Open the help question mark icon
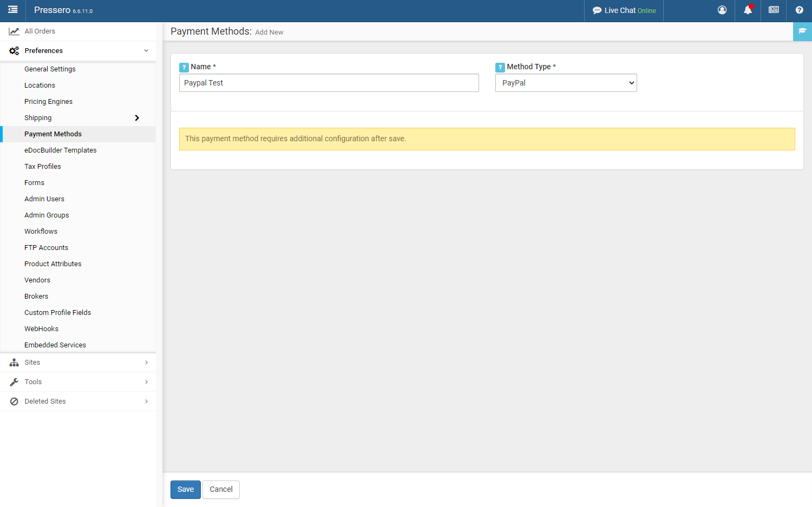The width and height of the screenshot is (812, 507). click(800, 10)
